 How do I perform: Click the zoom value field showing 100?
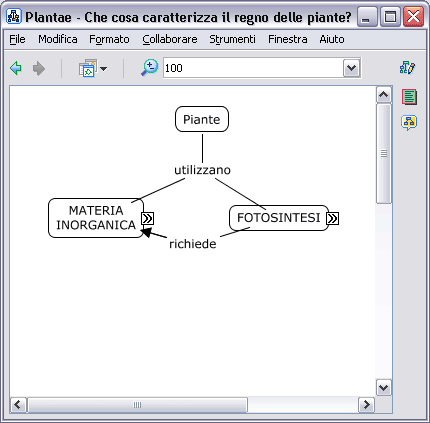(253, 68)
